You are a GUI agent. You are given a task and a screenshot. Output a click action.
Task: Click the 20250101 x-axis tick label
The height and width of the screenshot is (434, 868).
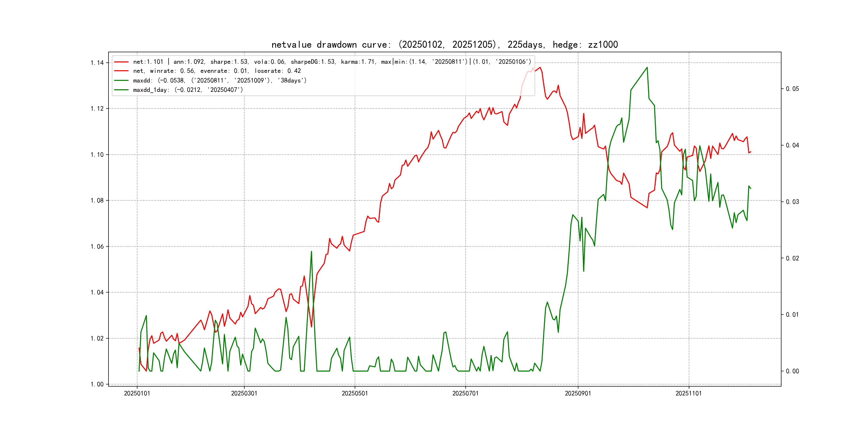click(x=137, y=394)
